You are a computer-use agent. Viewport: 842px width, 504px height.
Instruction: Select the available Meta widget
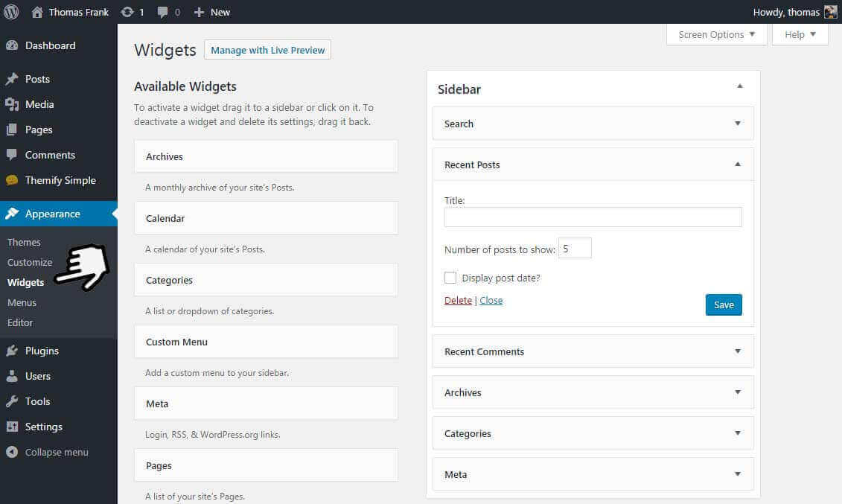(266, 403)
